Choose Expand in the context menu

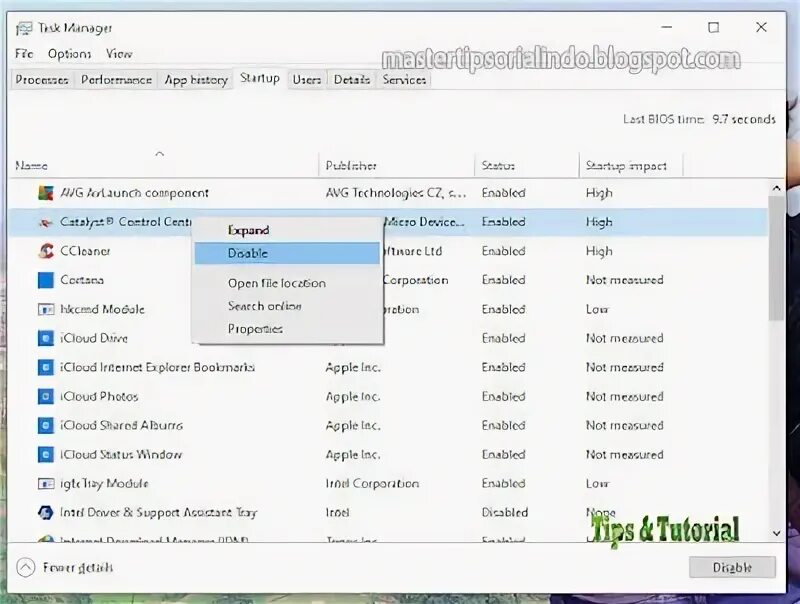pyautogui.click(x=287, y=230)
